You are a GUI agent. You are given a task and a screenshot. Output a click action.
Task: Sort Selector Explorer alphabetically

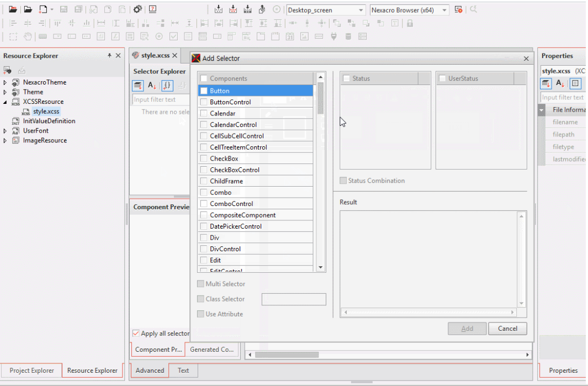(x=152, y=86)
